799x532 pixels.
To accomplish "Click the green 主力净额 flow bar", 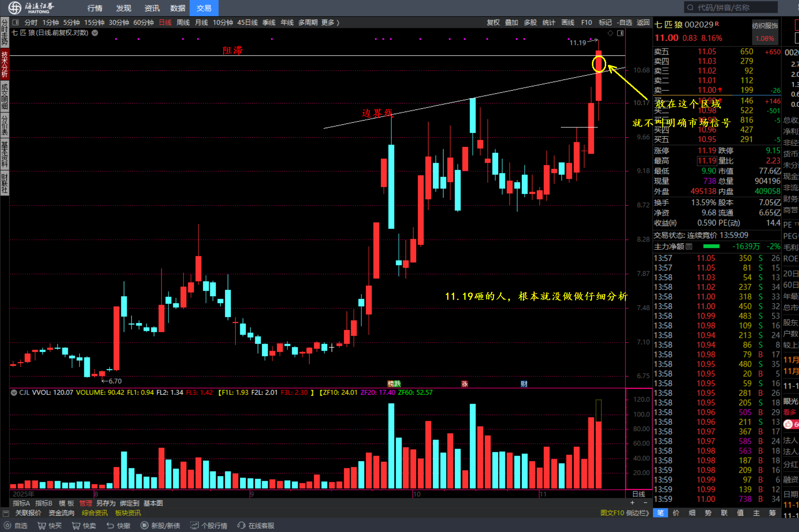I will (711, 246).
